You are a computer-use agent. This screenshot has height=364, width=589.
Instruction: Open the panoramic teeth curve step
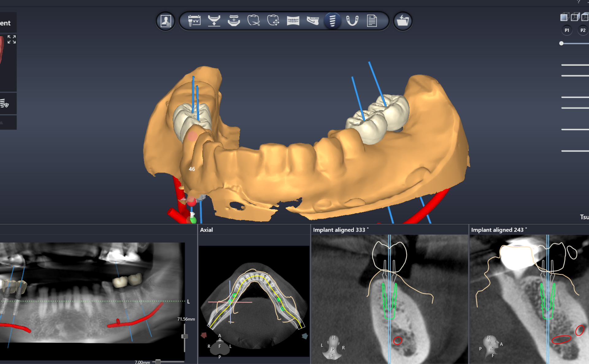point(293,21)
